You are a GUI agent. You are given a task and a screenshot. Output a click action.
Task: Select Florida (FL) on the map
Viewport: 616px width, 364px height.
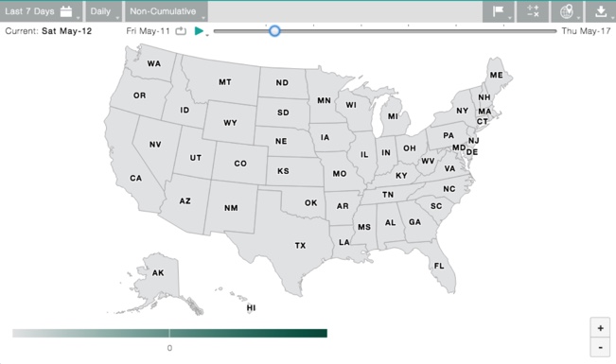439,266
